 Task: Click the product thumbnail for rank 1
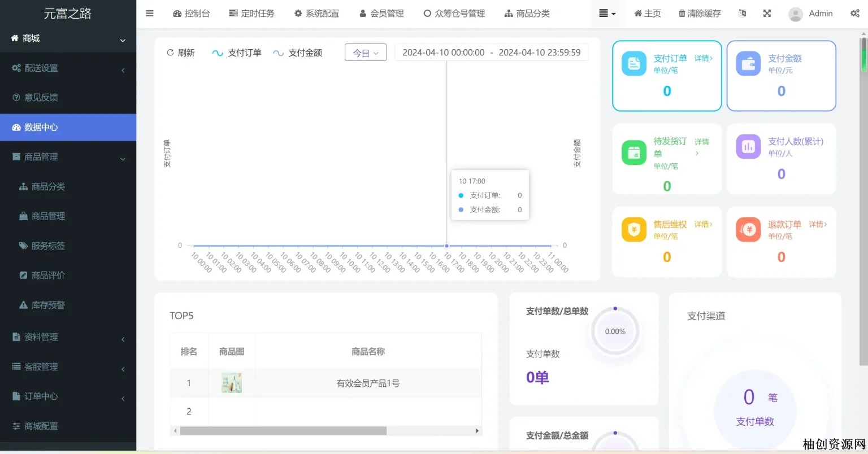[232, 383]
